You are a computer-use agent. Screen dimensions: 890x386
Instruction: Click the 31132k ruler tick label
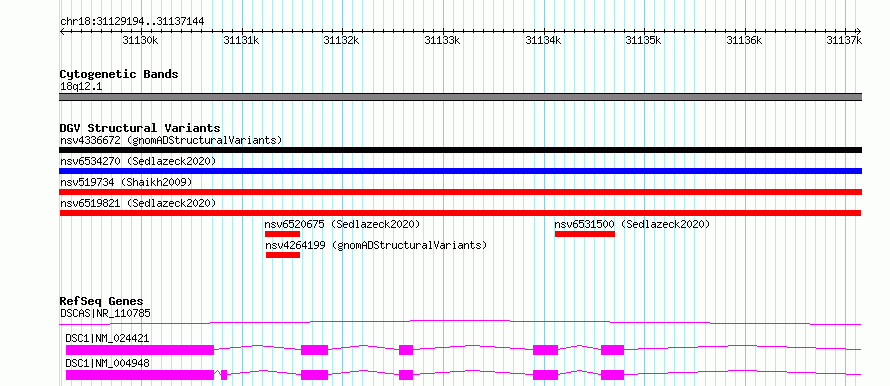pyautogui.click(x=341, y=40)
